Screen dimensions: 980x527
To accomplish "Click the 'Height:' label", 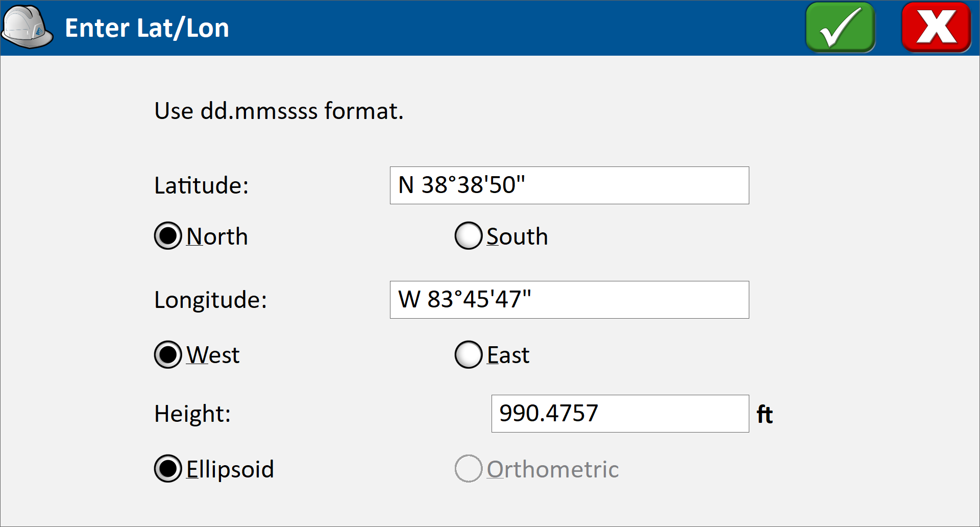I will [x=192, y=414].
